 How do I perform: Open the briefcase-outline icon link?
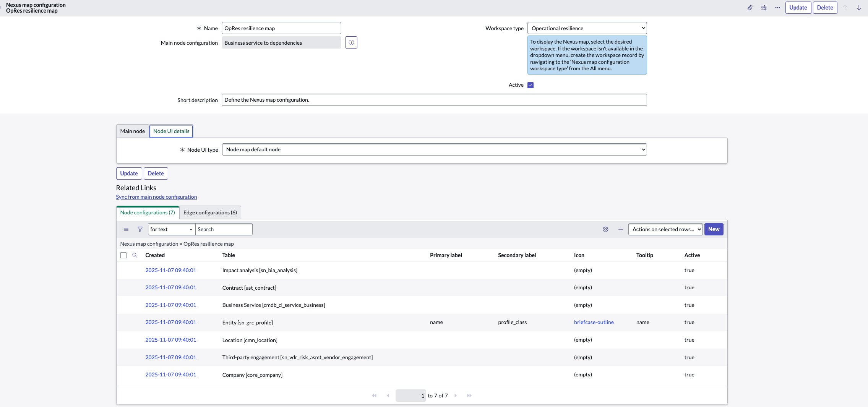pos(594,322)
